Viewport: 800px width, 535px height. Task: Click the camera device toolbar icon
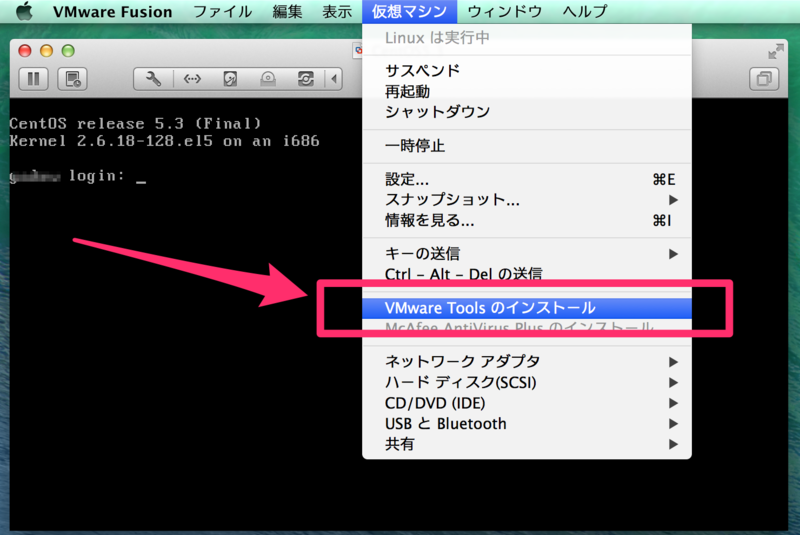pos(306,79)
